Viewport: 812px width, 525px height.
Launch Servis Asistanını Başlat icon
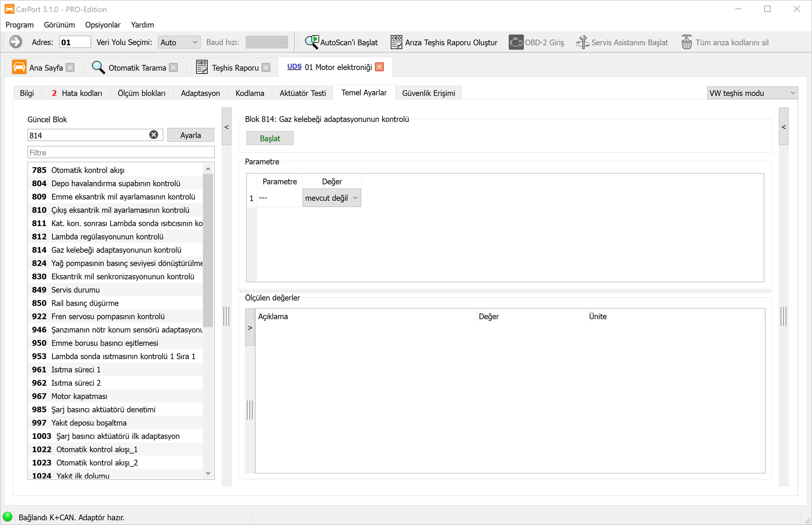pyautogui.click(x=583, y=42)
